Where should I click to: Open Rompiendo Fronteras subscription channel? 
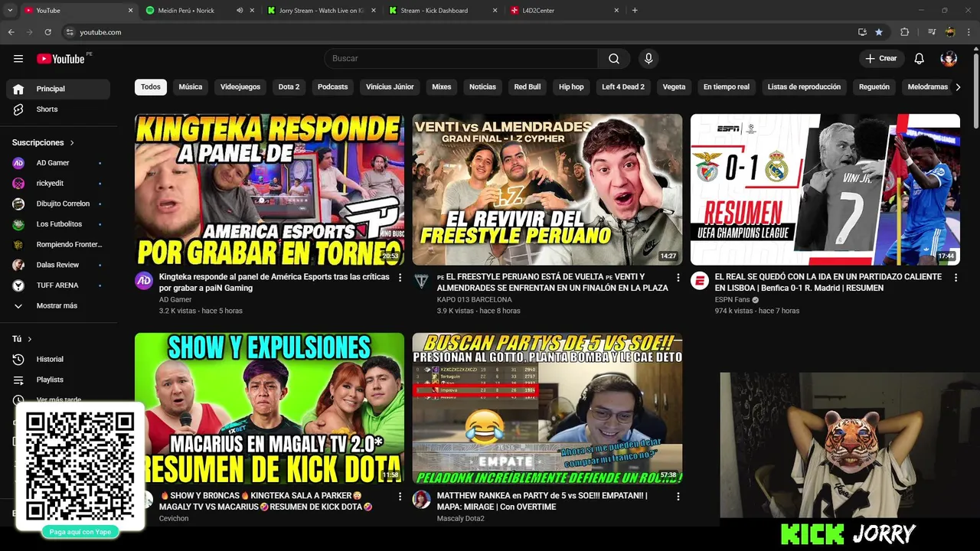click(58, 245)
